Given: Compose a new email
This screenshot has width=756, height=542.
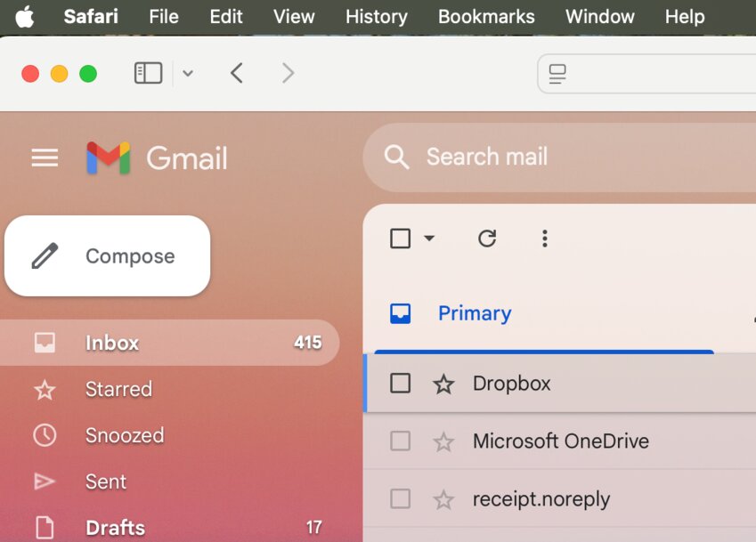Looking at the screenshot, I should [108, 255].
